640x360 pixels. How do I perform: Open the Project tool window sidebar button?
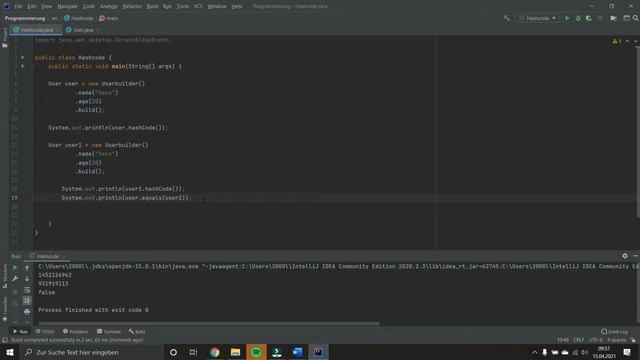4,37
